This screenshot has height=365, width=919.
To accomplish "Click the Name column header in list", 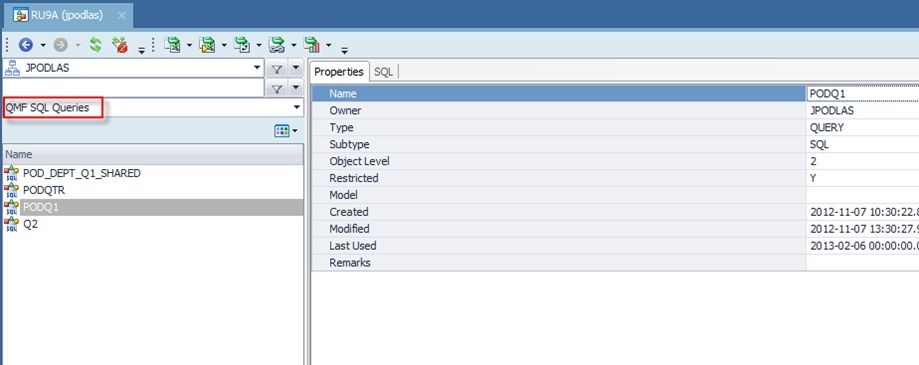I will 153,155.
